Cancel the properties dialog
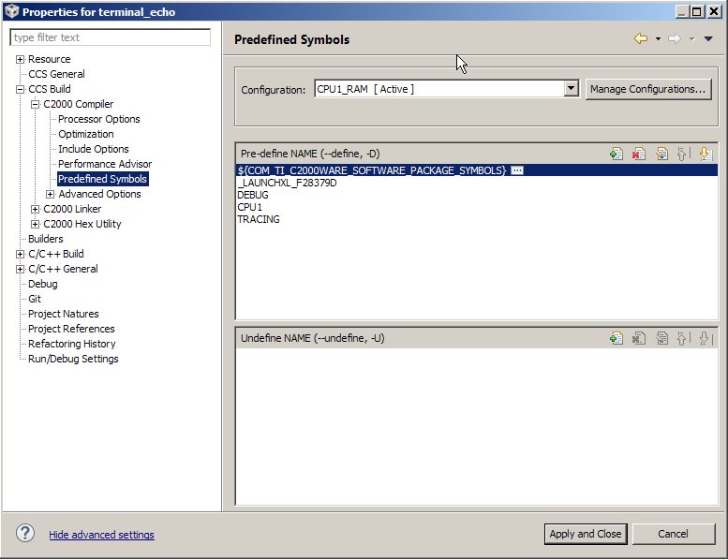 [674, 534]
